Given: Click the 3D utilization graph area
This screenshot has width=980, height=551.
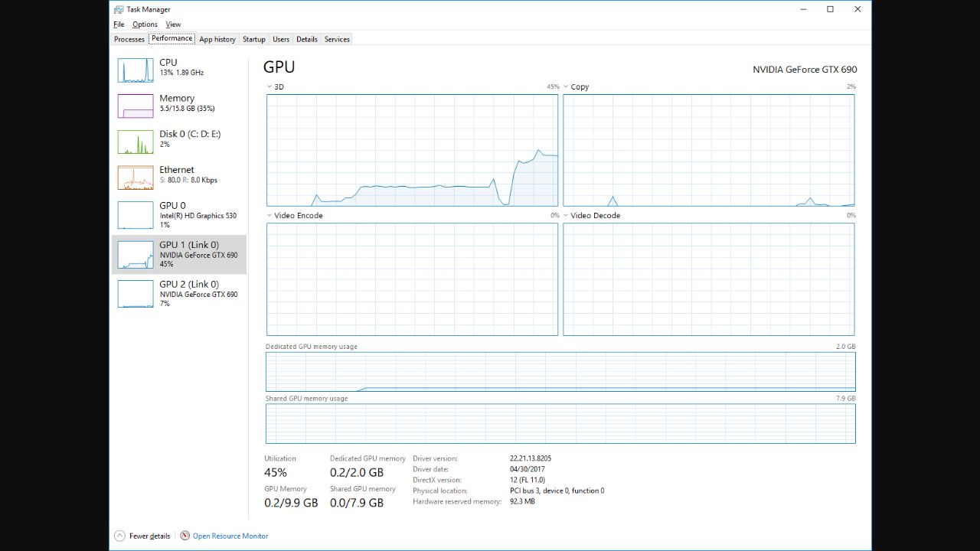Looking at the screenshot, I should coord(412,151).
